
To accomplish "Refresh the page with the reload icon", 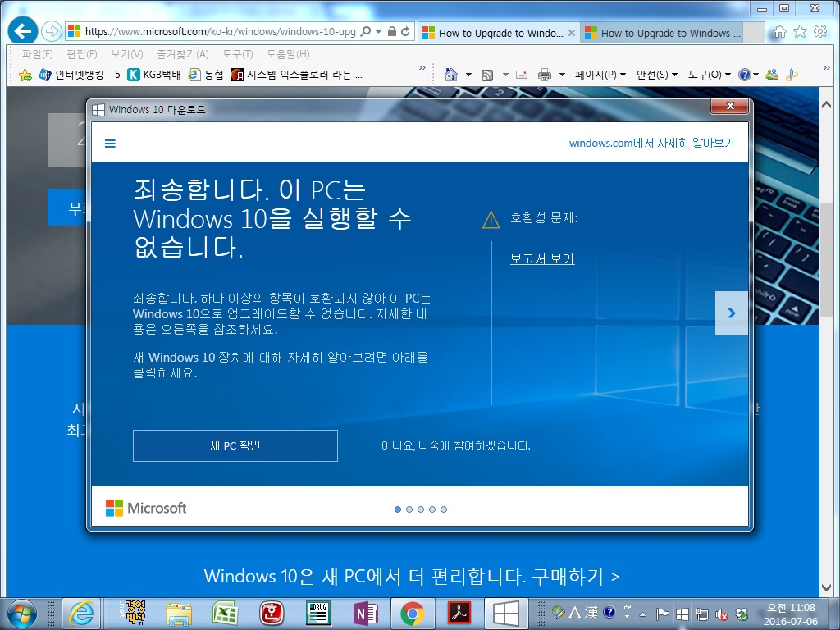I will point(405,32).
